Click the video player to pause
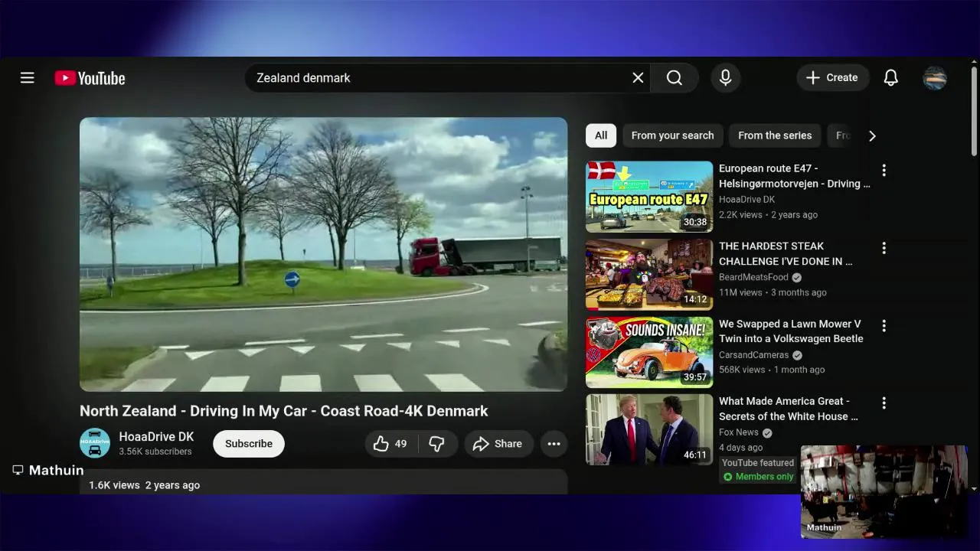 pos(324,254)
